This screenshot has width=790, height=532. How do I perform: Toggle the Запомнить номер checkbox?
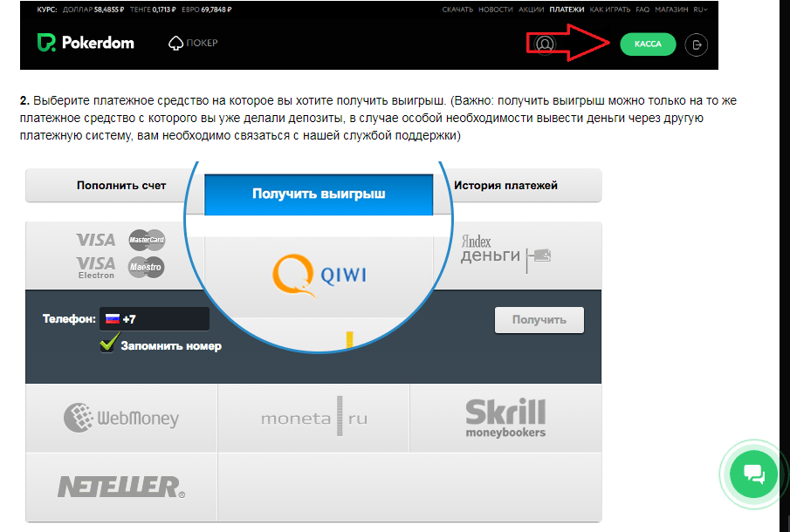pos(107,345)
